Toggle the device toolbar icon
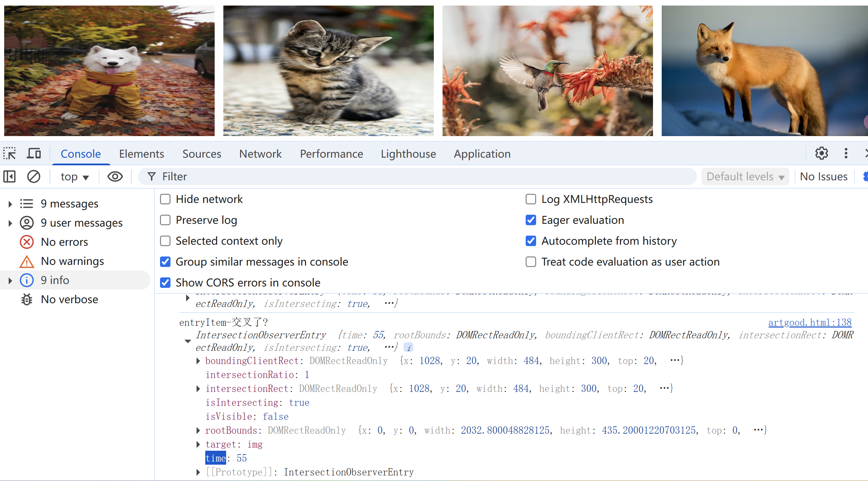This screenshot has width=868, height=481. [x=34, y=153]
